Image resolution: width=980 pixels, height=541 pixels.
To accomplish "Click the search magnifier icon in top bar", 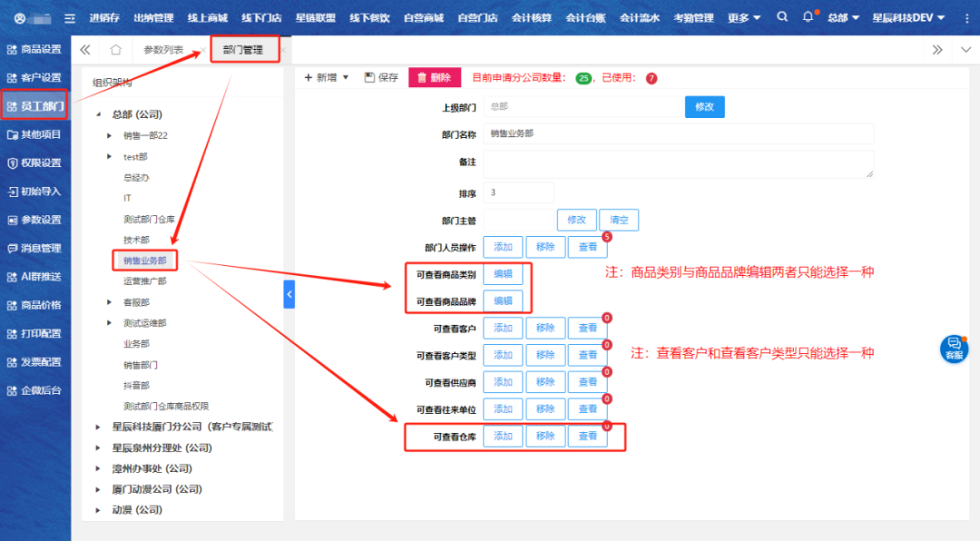I will tap(782, 17).
